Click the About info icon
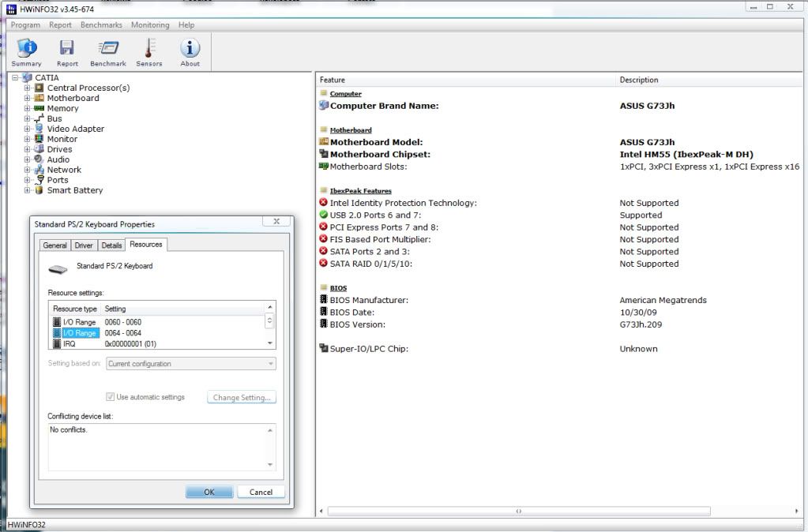Viewport: 808px width, 532px height. 190,48
